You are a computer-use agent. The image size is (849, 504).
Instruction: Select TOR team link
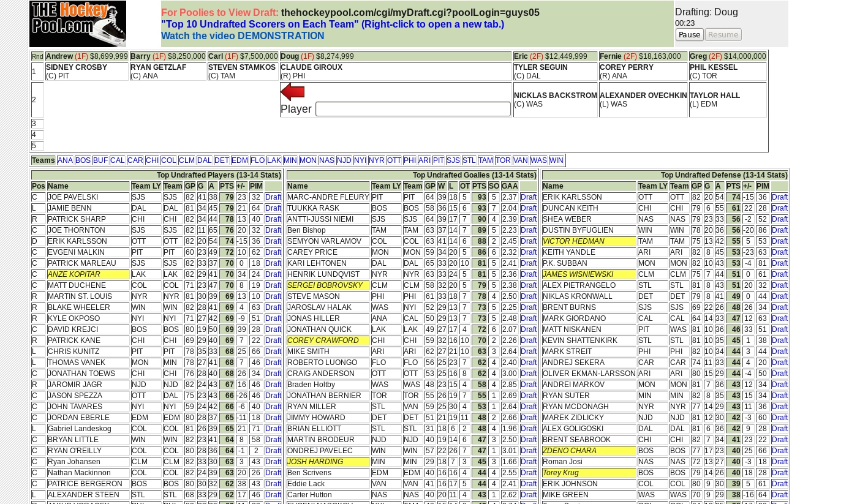503,160
